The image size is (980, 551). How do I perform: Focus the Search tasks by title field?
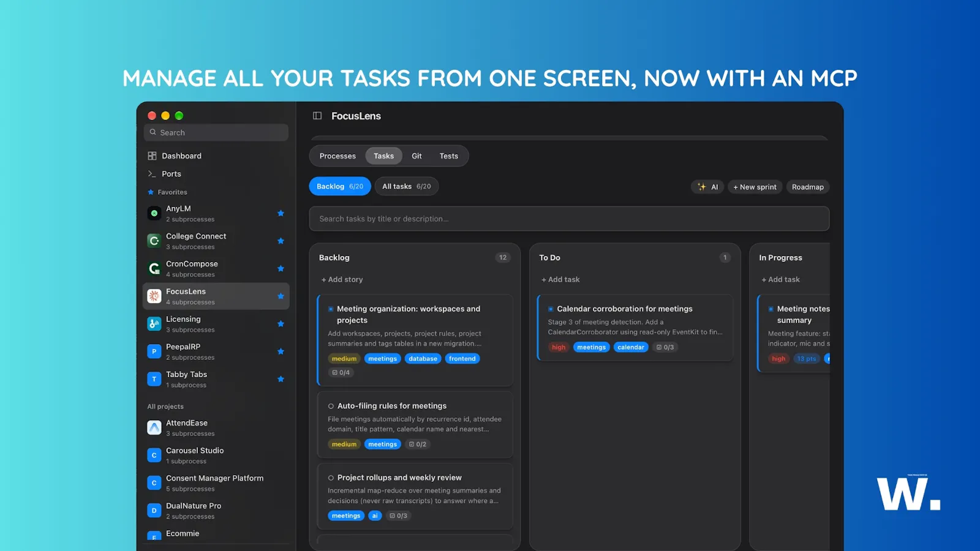click(569, 219)
